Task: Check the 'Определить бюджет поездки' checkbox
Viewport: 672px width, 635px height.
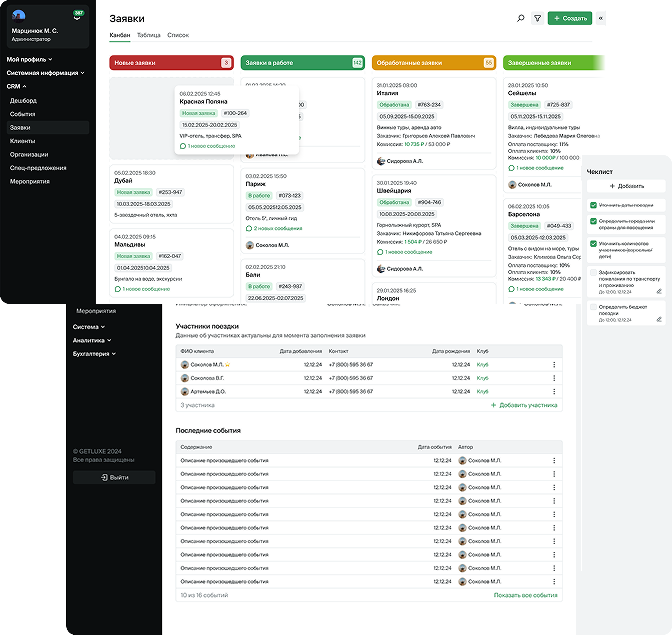Action: pyautogui.click(x=593, y=307)
